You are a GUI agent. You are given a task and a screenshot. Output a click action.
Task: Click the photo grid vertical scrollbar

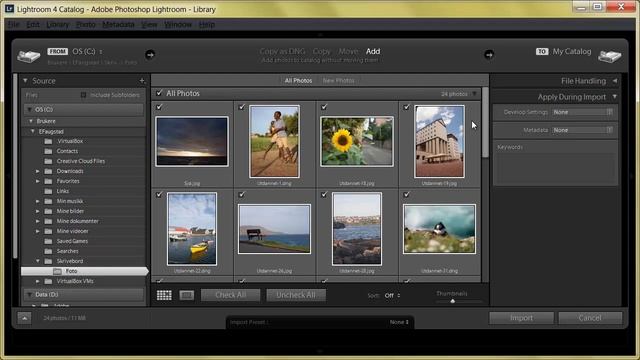click(x=485, y=122)
